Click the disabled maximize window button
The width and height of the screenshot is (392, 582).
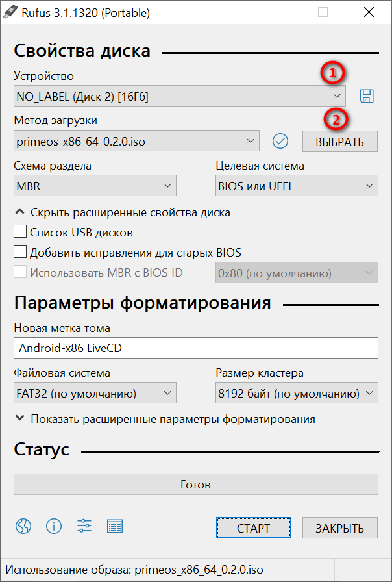(323, 12)
